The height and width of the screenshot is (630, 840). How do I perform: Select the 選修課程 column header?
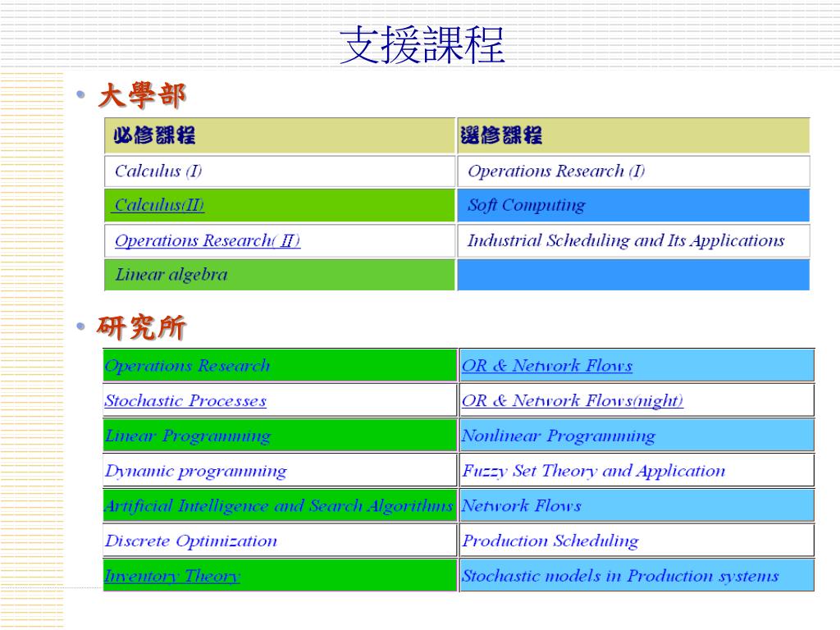[x=633, y=136]
